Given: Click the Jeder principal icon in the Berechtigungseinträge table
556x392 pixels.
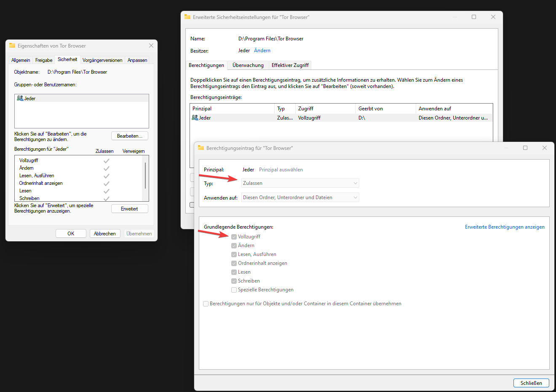Looking at the screenshot, I should pos(195,117).
